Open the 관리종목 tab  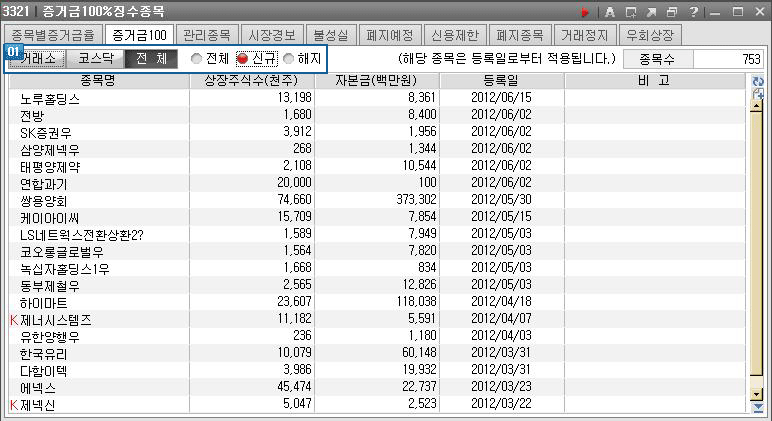pyautogui.click(x=207, y=35)
